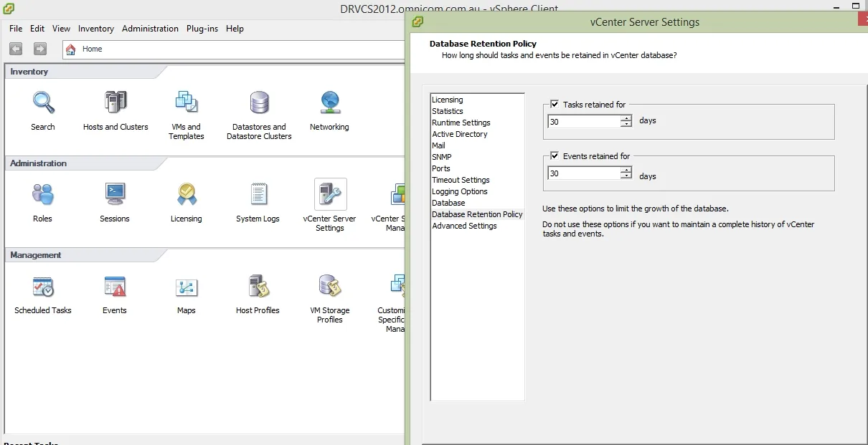
Task: Open the Events management icon
Action: click(x=115, y=286)
